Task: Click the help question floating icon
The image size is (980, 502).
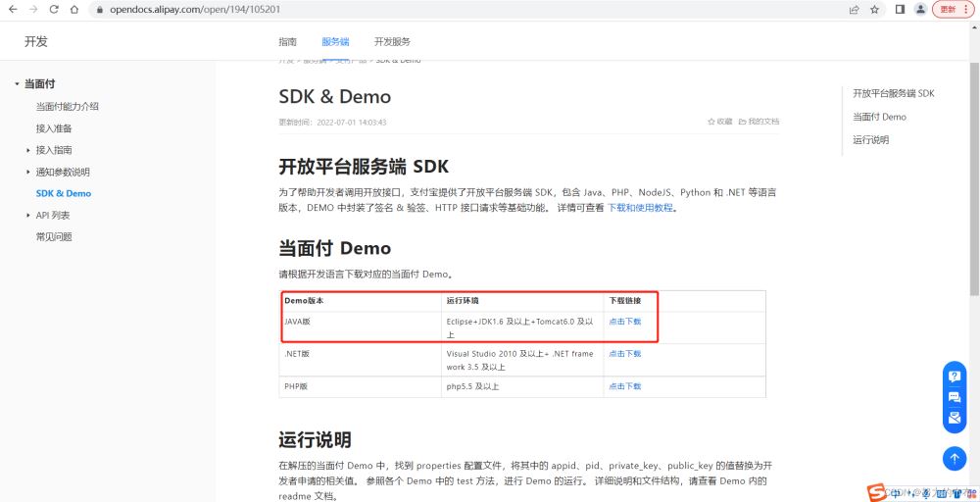Action: (955, 376)
